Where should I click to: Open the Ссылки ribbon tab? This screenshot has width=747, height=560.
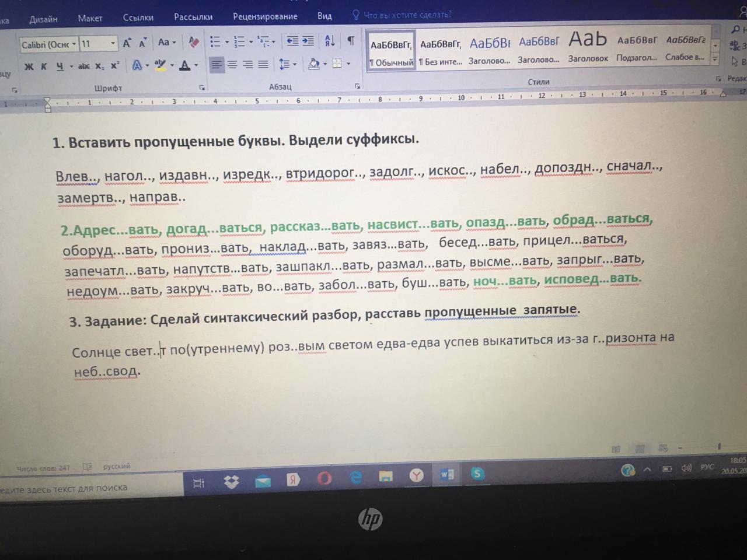[x=138, y=17]
